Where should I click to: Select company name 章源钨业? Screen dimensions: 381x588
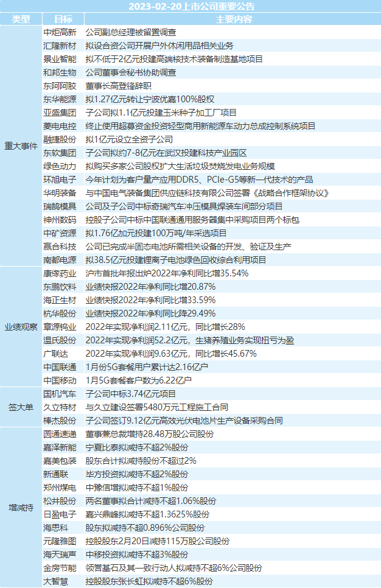click(x=60, y=327)
